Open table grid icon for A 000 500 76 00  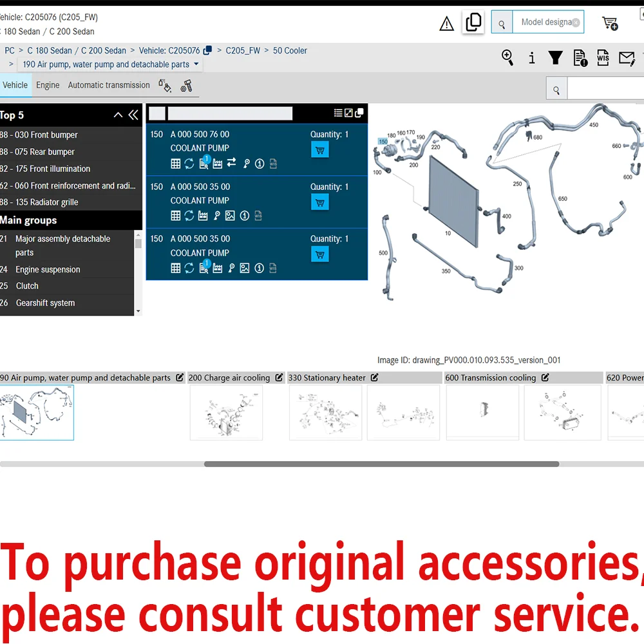pos(175,164)
